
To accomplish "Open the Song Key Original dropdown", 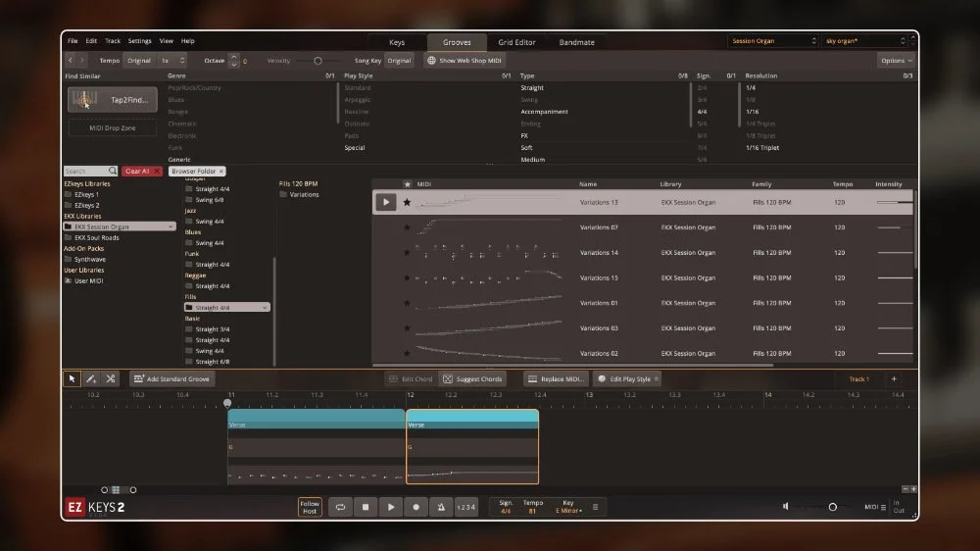I will [x=399, y=61].
